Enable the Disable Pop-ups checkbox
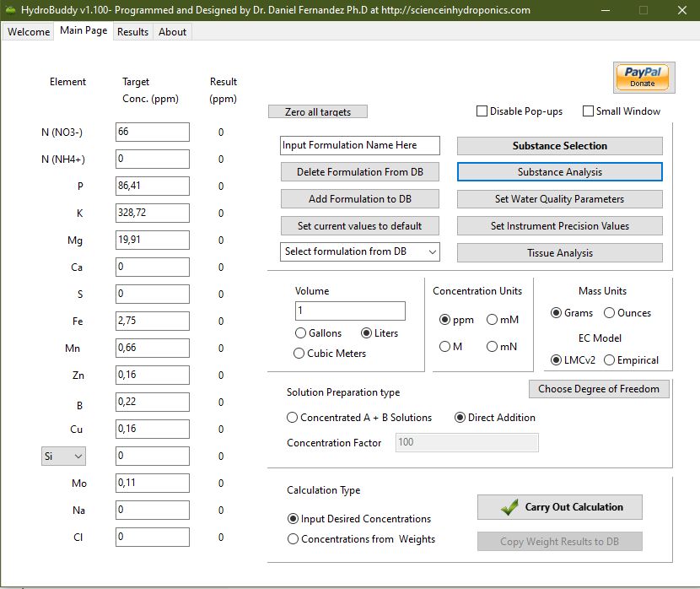The width and height of the screenshot is (700, 589). (482, 111)
